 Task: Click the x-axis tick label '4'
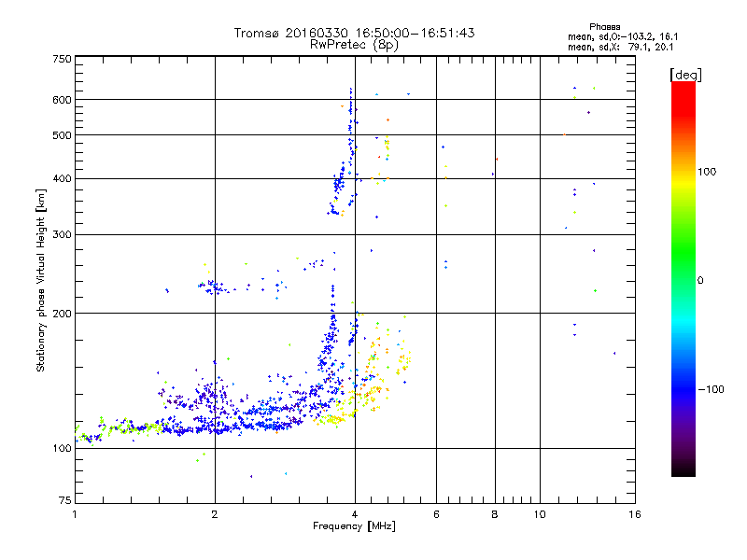pos(355,514)
